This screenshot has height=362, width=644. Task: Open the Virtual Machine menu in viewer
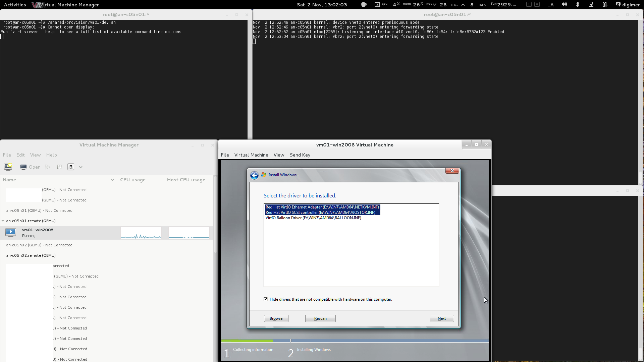[x=251, y=155]
